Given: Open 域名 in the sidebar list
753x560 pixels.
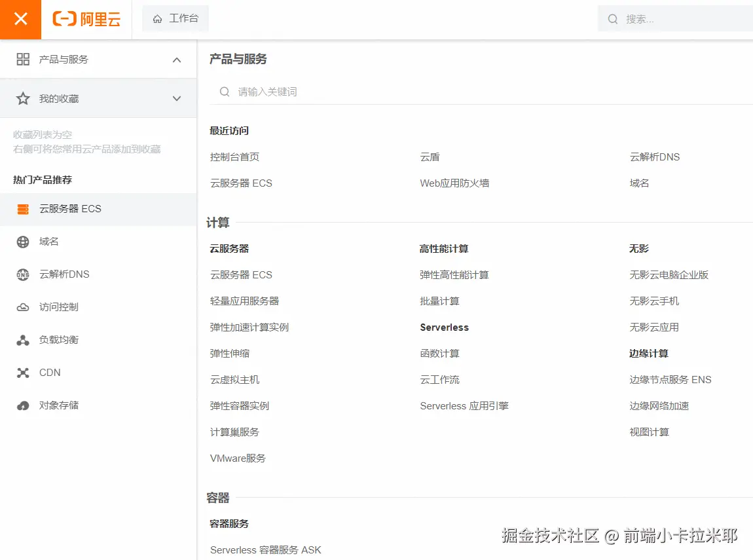Looking at the screenshot, I should click(x=98, y=242).
